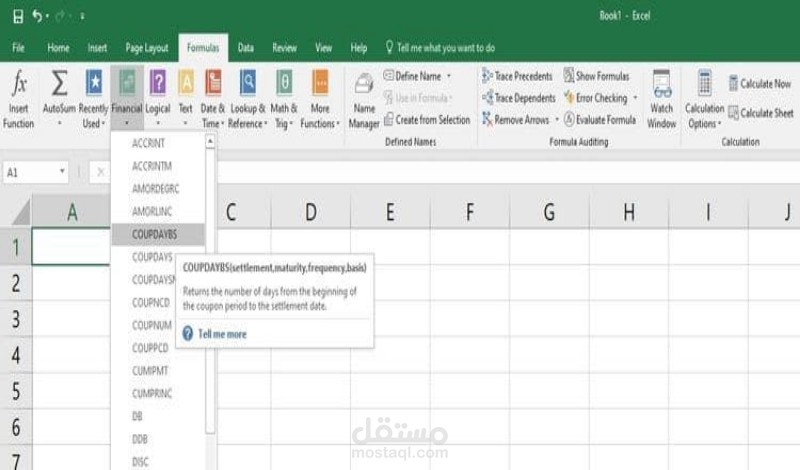800x470 pixels.
Task: Click the Select All corner triangle
Action: click(x=21, y=212)
